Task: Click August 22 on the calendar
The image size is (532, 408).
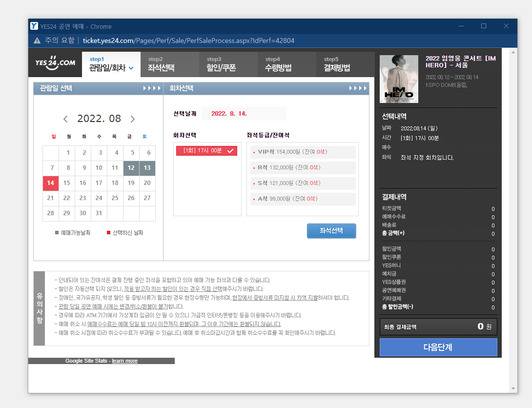Action: tap(67, 198)
